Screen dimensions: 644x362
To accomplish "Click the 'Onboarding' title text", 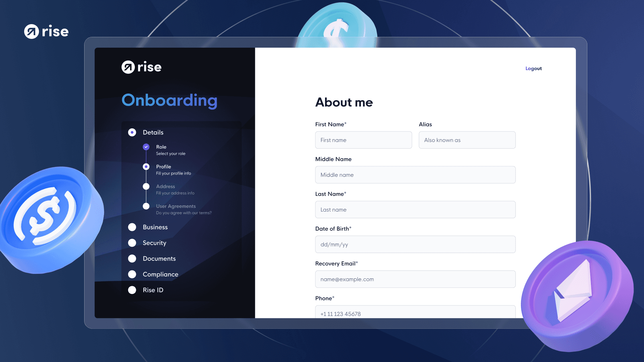I will [x=170, y=101].
